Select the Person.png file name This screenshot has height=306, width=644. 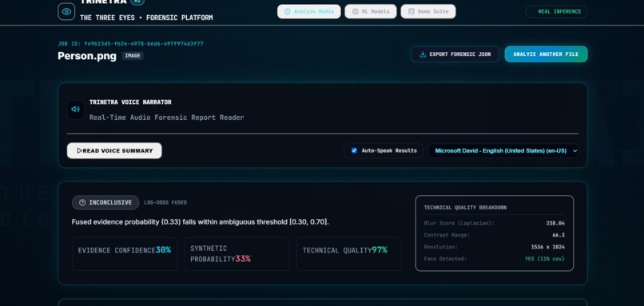tap(87, 56)
